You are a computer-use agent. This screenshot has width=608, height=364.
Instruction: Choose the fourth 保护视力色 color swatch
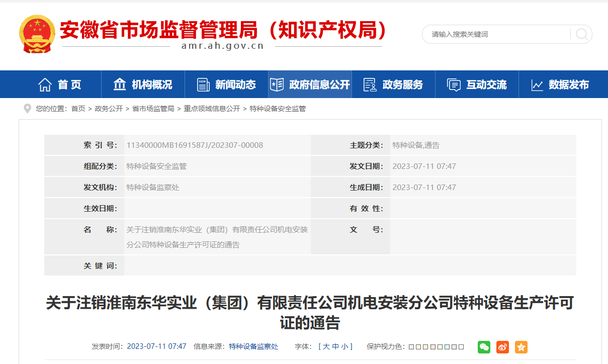point(432,347)
